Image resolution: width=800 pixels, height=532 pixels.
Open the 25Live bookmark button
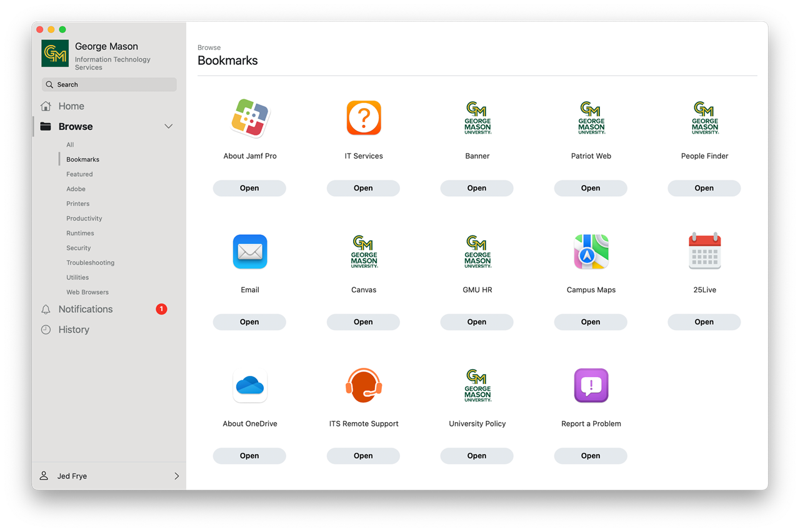[x=704, y=322]
